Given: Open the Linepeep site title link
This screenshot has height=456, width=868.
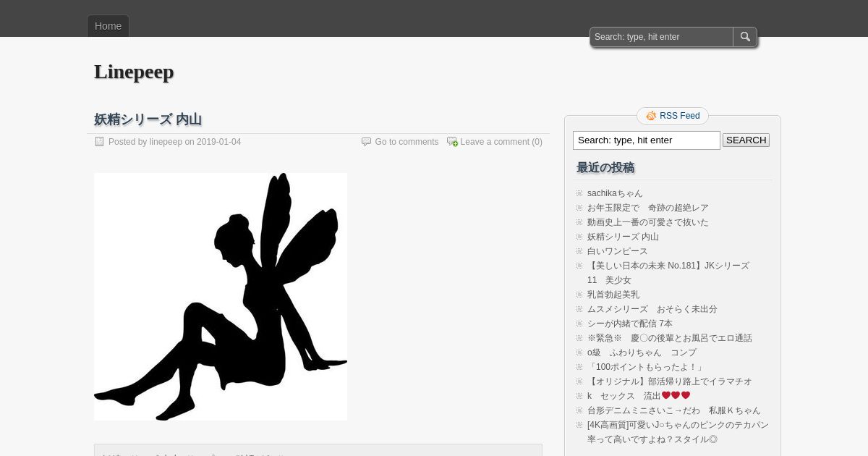Looking at the screenshot, I should point(134,72).
